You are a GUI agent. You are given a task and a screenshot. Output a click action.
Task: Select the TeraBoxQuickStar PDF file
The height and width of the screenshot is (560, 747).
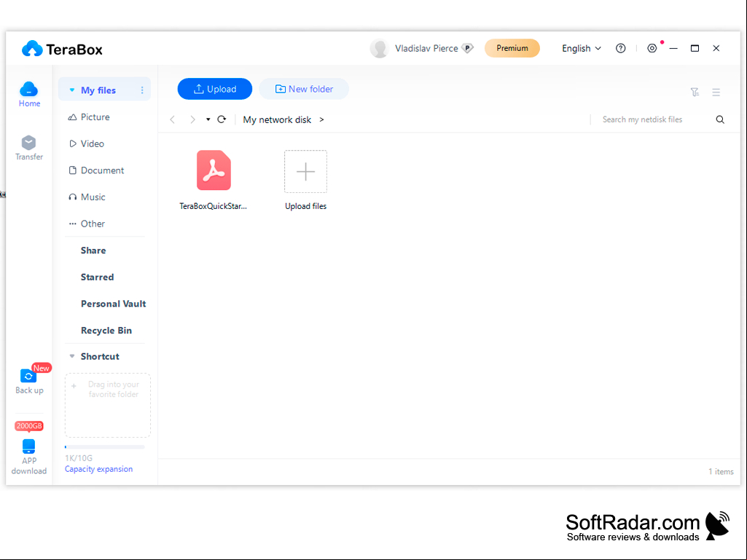tap(214, 180)
